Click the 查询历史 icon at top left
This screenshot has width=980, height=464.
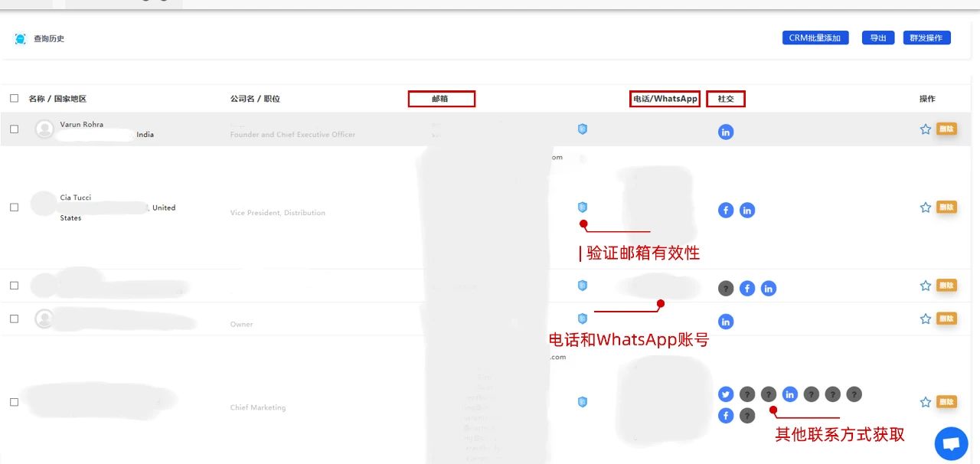(x=21, y=39)
